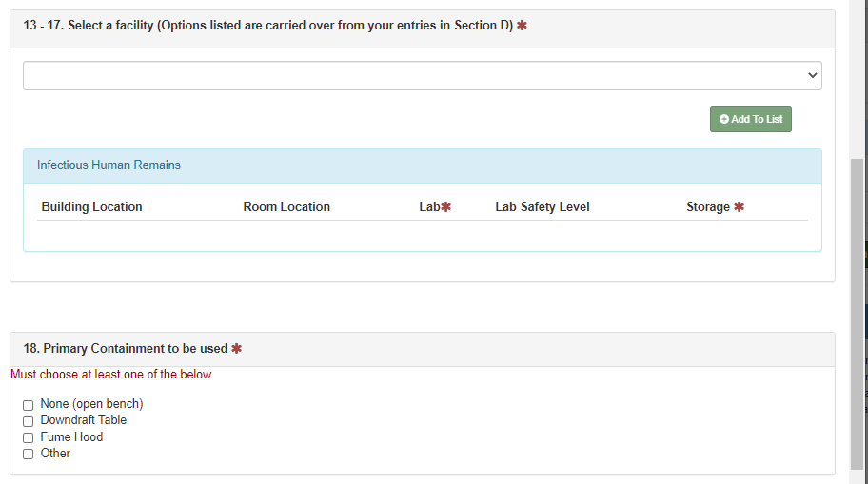868x484 pixels.
Task: Click the plus icon on Add To List
Action: tap(724, 120)
